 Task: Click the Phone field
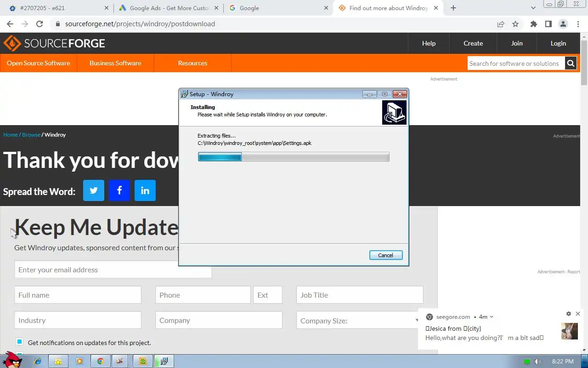[203, 295]
